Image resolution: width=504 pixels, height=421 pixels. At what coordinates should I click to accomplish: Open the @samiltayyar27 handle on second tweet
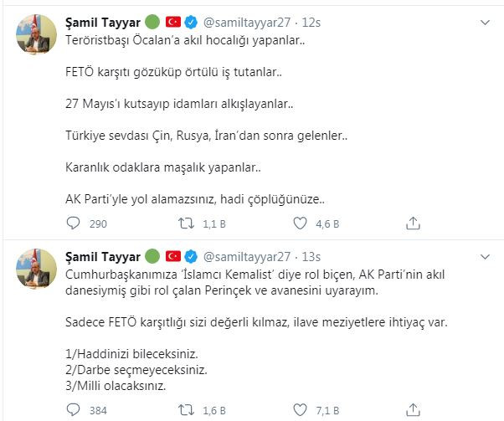tap(244, 255)
